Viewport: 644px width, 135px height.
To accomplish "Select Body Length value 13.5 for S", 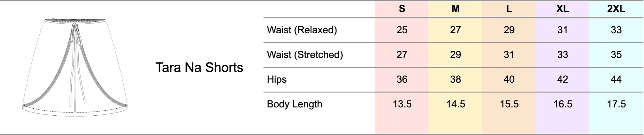I will [x=402, y=104].
